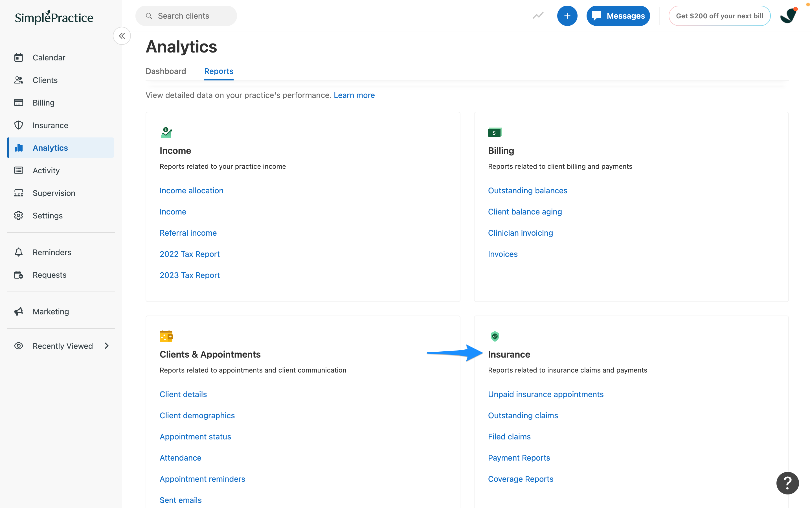812x508 pixels.
Task: Open the Sent emails report
Action: 180,500
